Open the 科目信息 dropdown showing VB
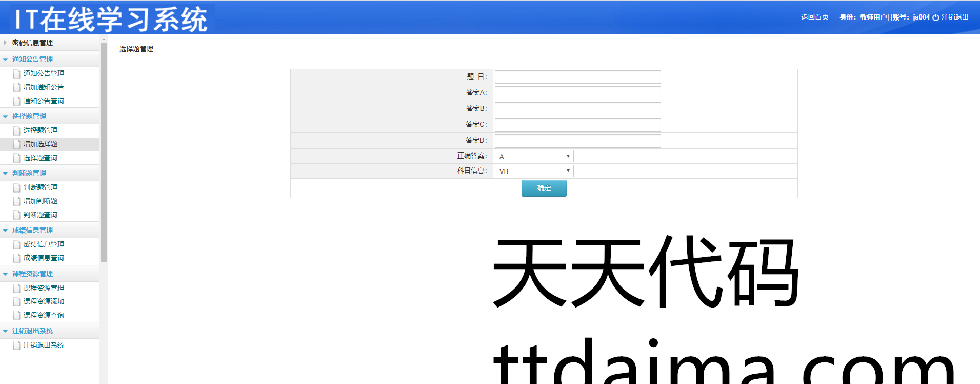 [x=534, y=171]
